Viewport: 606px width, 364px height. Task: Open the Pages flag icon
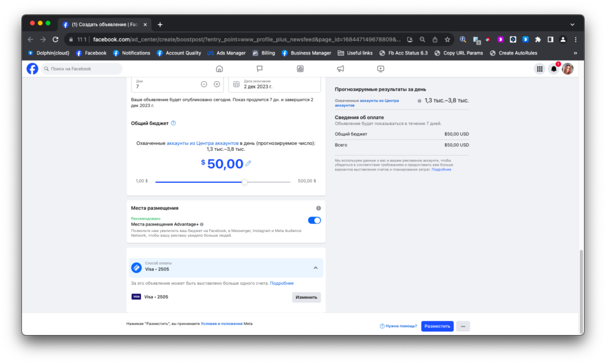click(260, 69)
